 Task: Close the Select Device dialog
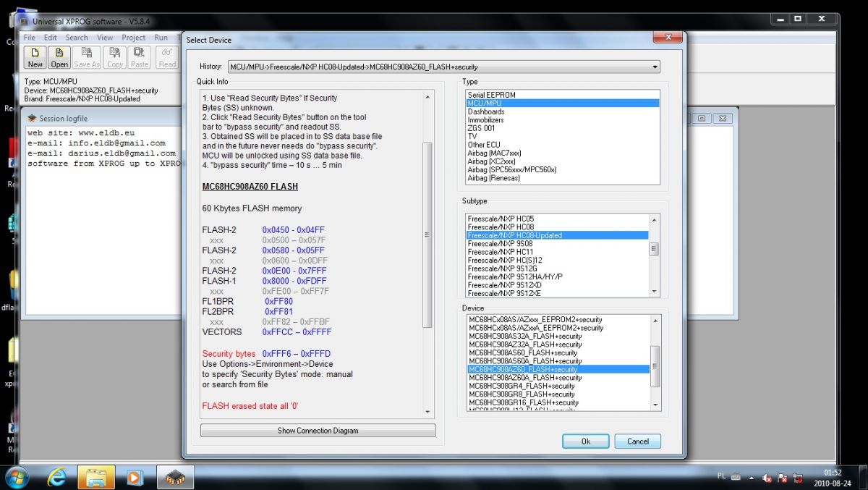[x=668, y=36]
